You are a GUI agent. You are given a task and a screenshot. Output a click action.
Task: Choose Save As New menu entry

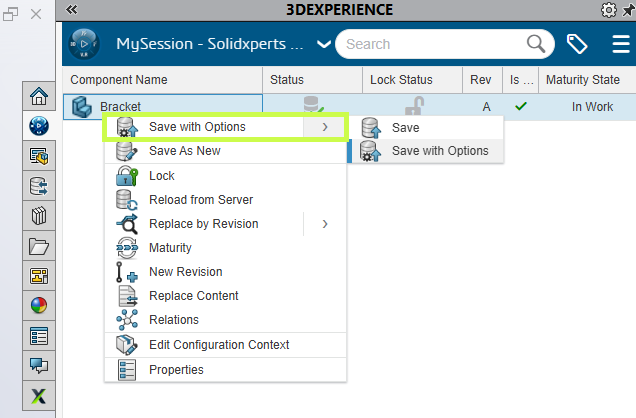184,151
